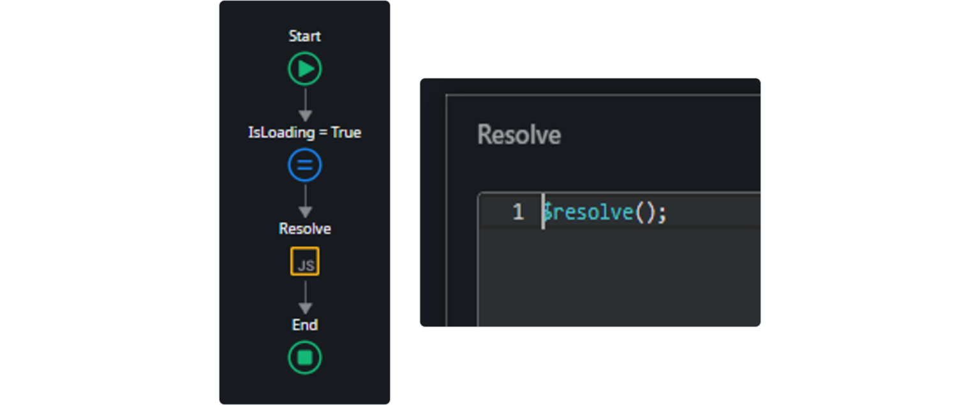The image size is (980, 405).
Task: Select the IsLoading = True step label
Action: (304, 132)
